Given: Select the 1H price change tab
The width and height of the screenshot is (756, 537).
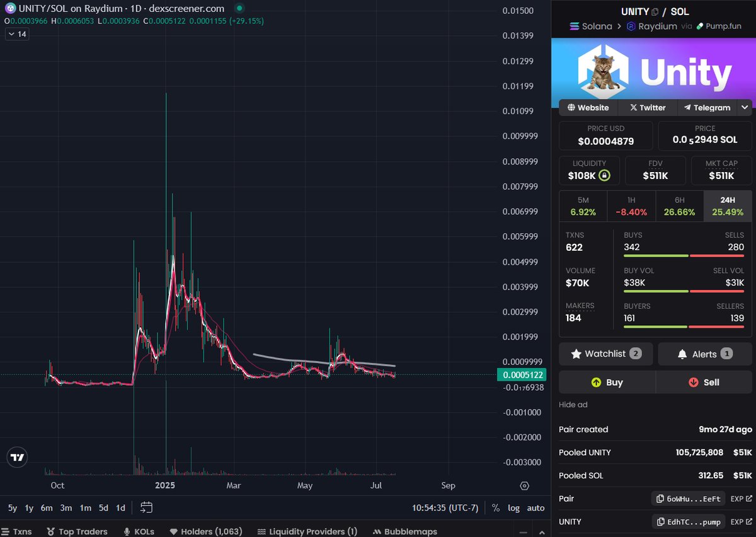Looking at the screenshot, I should click(631, 206).
